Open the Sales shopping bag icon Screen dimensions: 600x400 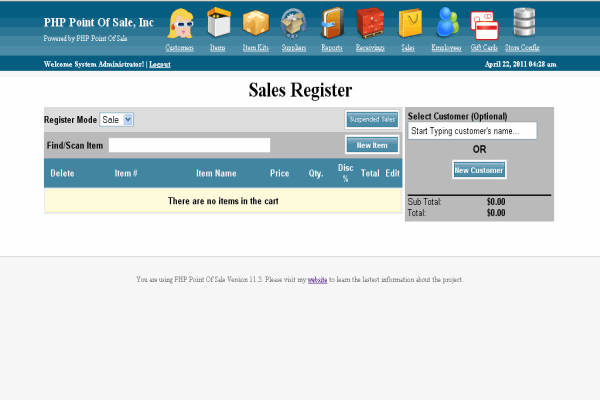(x=409, y=23)
